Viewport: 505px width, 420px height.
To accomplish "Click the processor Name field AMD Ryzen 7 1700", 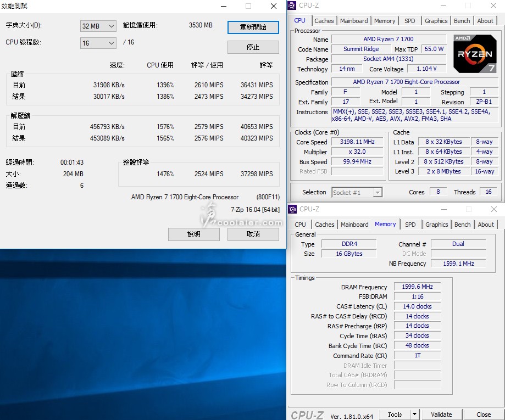I will tap(389, 39).
